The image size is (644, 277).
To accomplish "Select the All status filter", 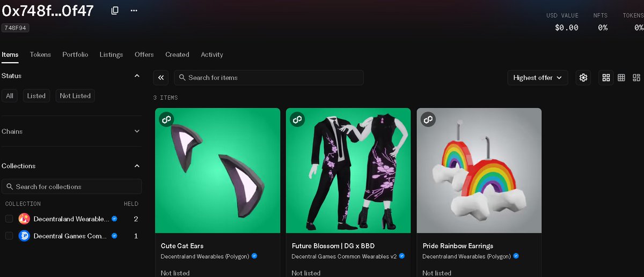I will tap(10, 96).
